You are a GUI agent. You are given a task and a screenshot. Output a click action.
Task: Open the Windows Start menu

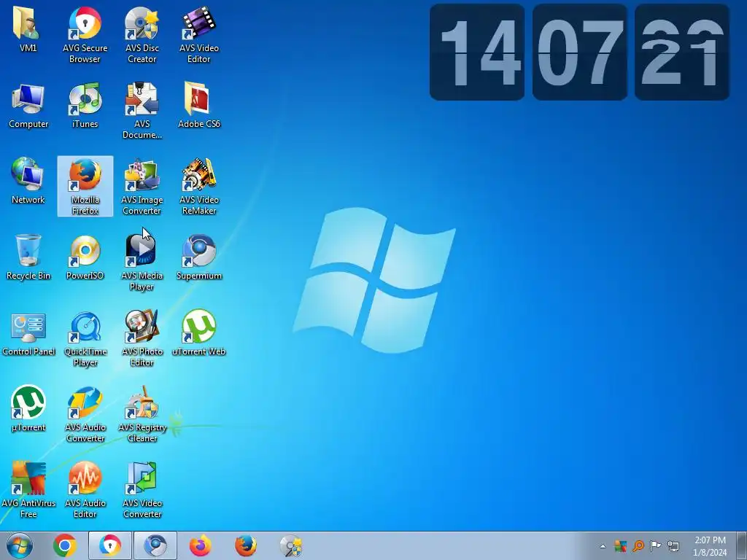(x=20, y=545)
